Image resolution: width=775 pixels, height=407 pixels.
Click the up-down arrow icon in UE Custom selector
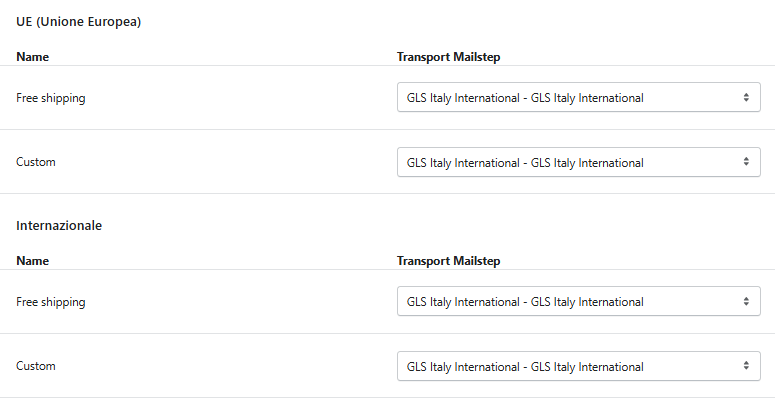coord(746,162)
